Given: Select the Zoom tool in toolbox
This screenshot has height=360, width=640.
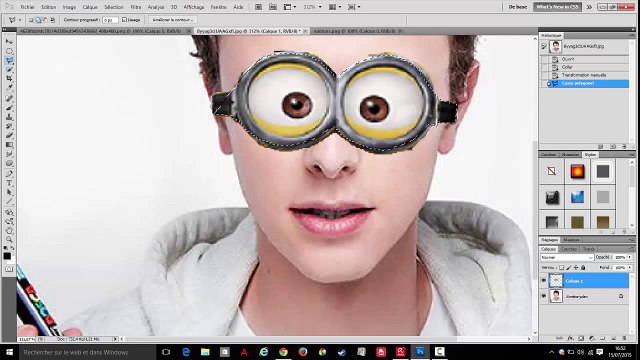Looking at the screenshot, I should click(9, 240).
